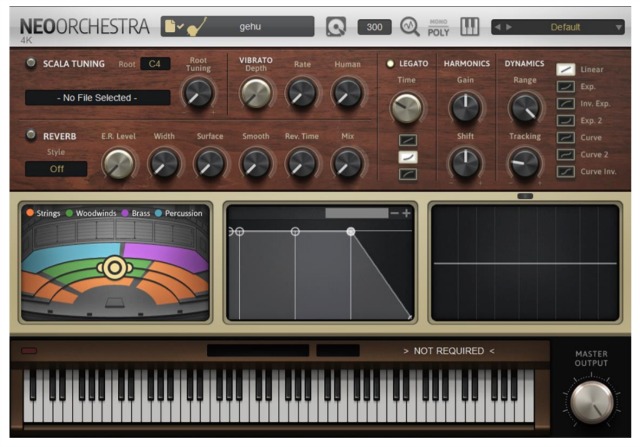Click the listener position marker on stage
The image size is (640, 447).
pyautogui.click(x=115, y=268)
